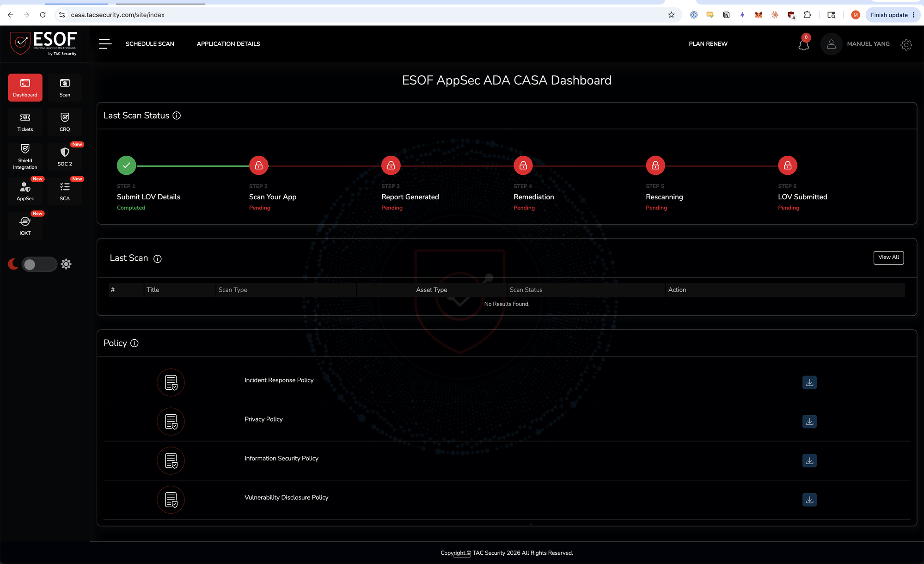Click the Submit LOV Details step title
The height and width of the screenshot is (564, 924).
(148, 197)
